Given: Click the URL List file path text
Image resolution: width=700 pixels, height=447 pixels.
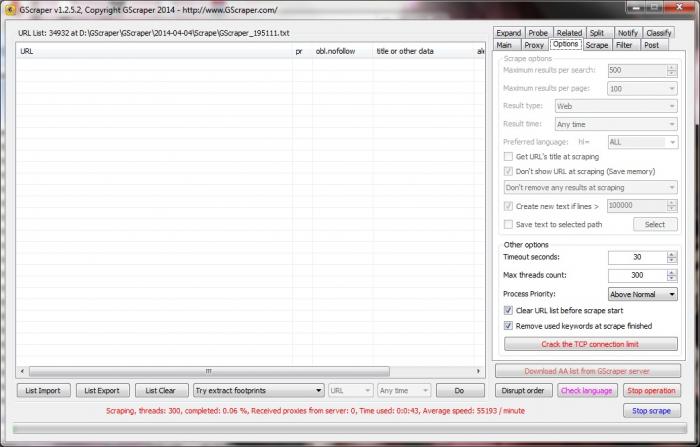Looking at the screenshot, I should 154,33.
